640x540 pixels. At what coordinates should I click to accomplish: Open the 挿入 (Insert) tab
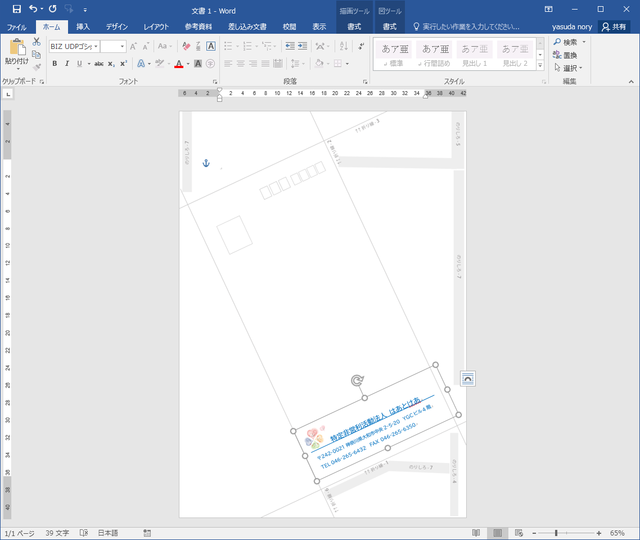(84, 27)
